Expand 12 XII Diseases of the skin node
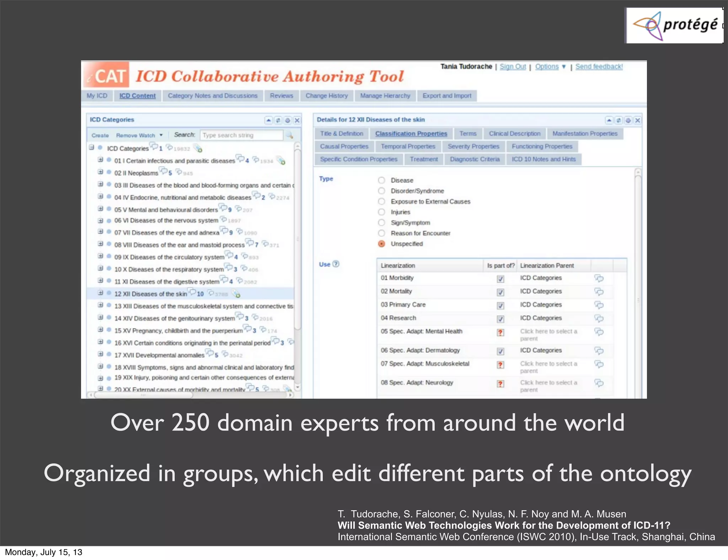Screen dimensions: 728x560 click(101, 293)
